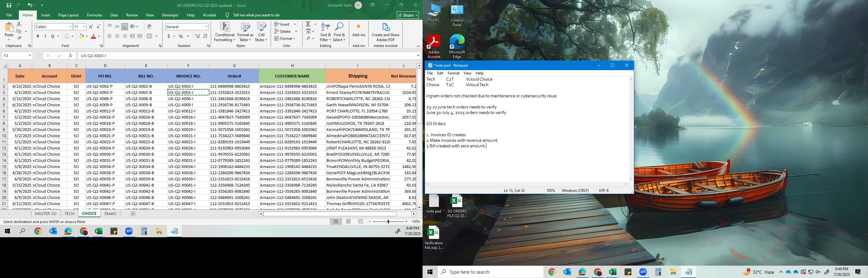Click Decrease Decimal icon
Image resolution: width=868 pixels, height=278 pixels.
click(205, 36)
